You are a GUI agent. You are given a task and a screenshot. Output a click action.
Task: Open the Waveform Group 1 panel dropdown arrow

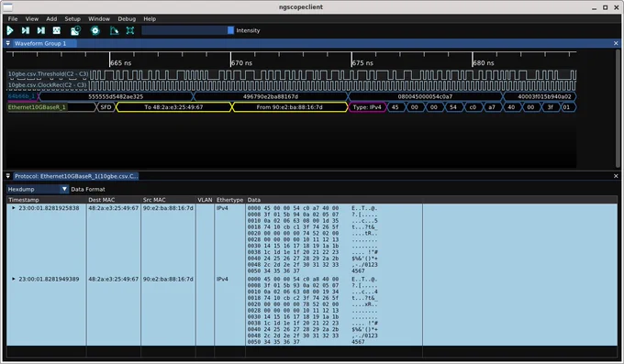point(8,43)
